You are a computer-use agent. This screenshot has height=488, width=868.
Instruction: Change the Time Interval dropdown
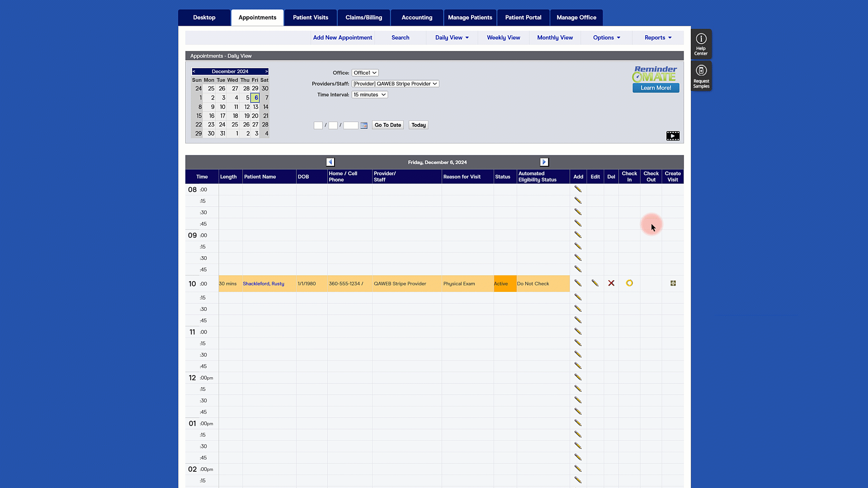pyautogui.click(x=369, y=95)
